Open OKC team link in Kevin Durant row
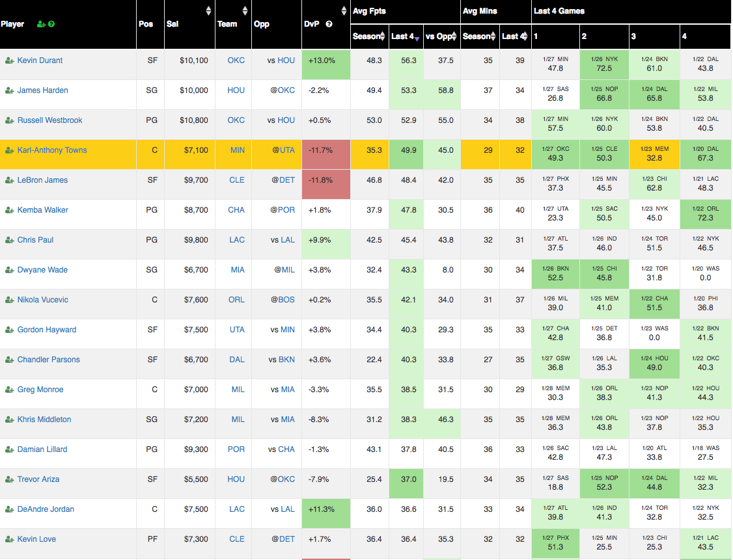This screenshot has height=560, width=733. [236, 60]
